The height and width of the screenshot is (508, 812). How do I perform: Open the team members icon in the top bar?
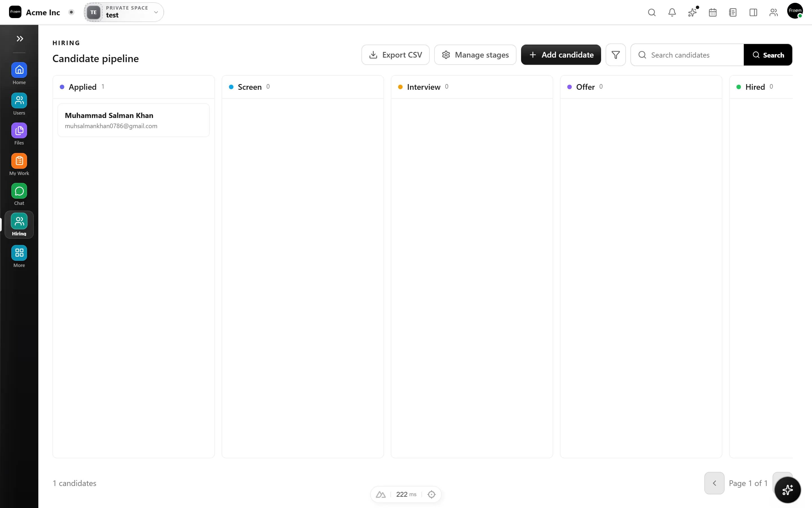pyautogui.click(x=774, y=12)
